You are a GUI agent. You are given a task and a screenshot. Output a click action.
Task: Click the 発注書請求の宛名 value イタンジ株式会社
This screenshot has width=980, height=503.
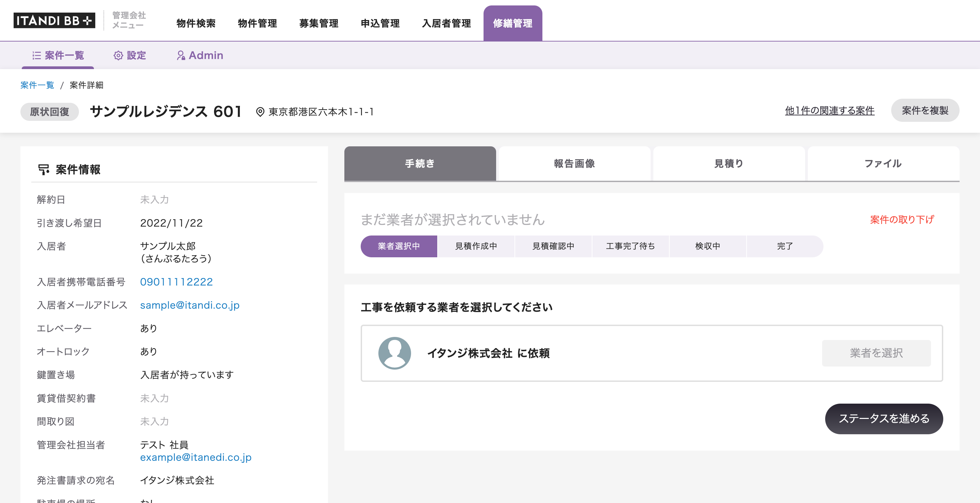[177, 481]
